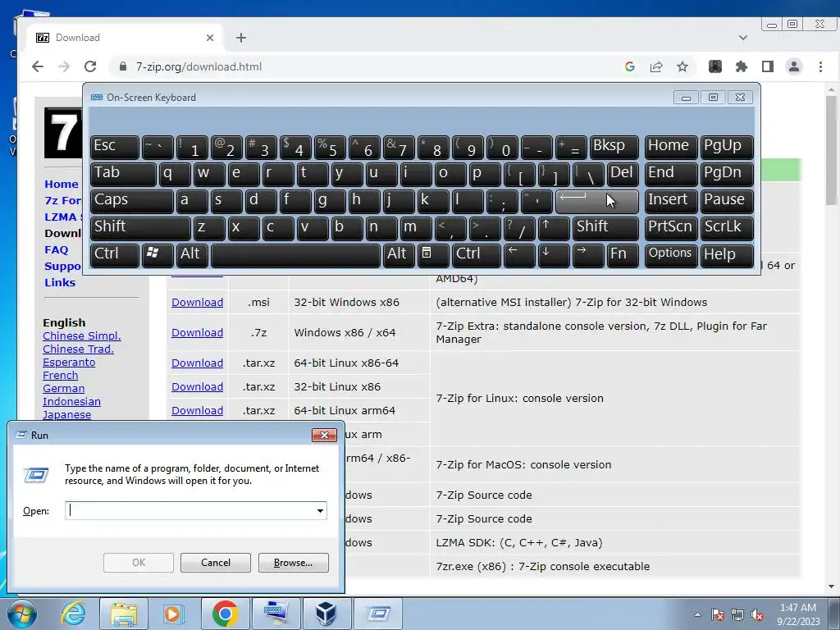Viewport: 840px width, 630px height.
Task: Toggle Fn key on On-Screen Keyboard
Action: coord(623,254)
